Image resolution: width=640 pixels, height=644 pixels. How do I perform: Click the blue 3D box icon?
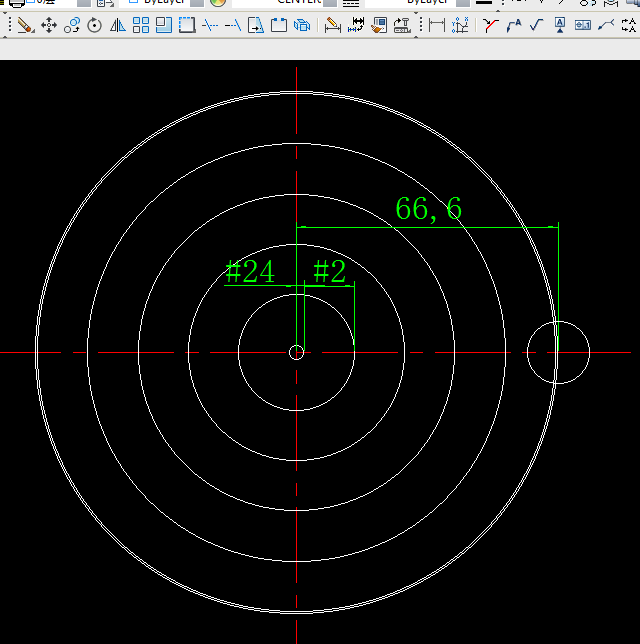302,25
